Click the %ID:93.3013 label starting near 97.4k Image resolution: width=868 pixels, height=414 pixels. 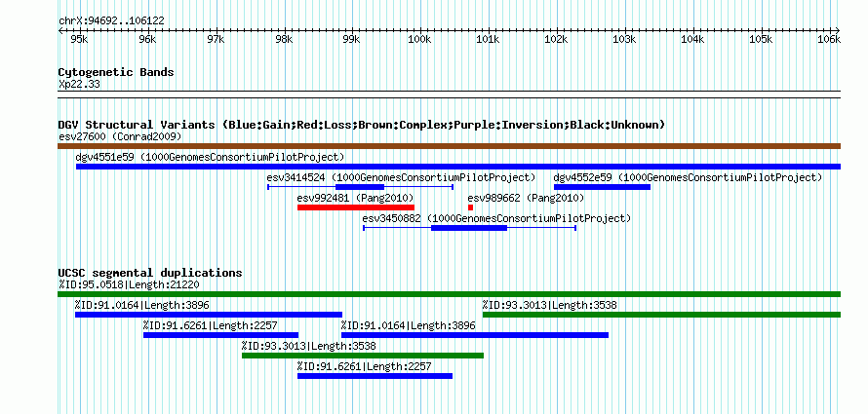click(309, 346)
